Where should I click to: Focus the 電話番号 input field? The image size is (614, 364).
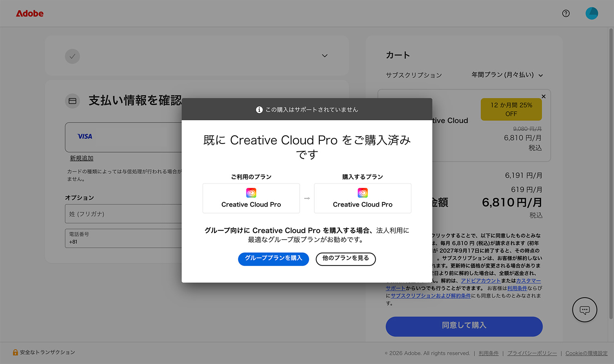pyautogui.click(x=123, y=238)
